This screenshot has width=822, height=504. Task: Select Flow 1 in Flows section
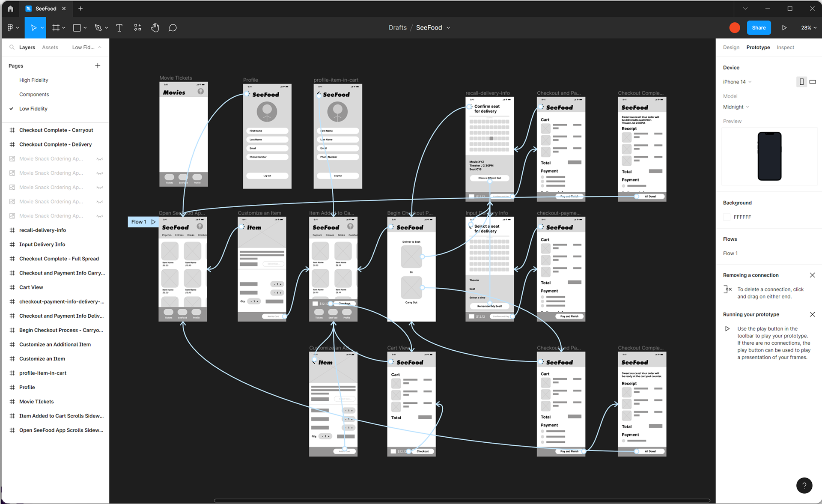[730, 253]
